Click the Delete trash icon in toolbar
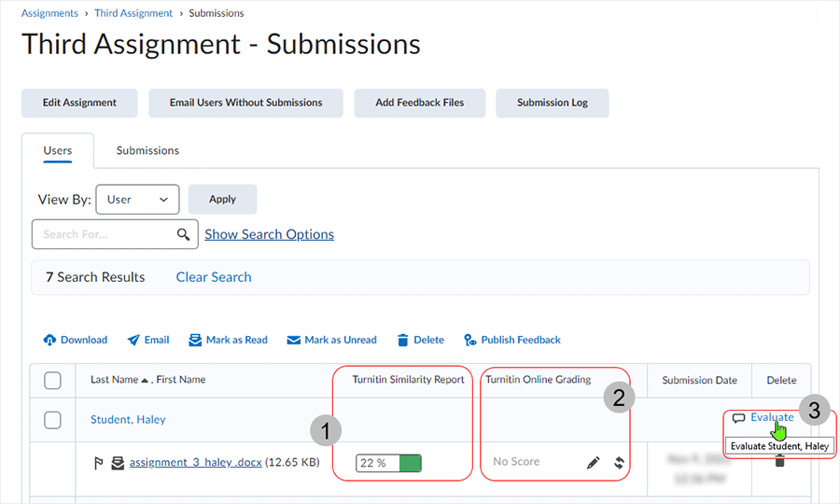Viewport: 840px width, 504px height. tap(403, 340)
